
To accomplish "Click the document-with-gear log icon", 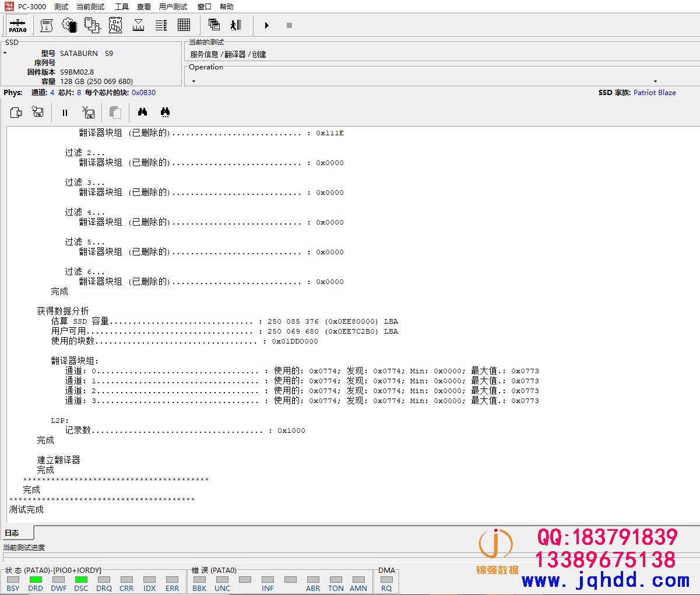I will tap(16, 113).
